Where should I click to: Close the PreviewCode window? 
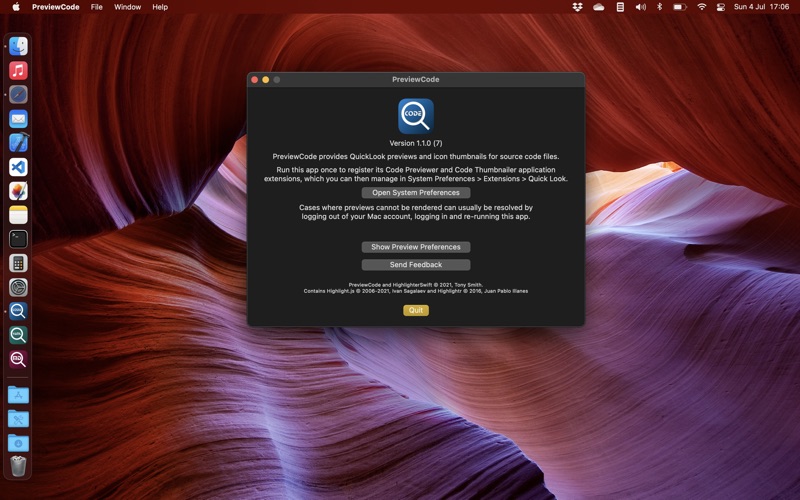(x=254, y=80)
